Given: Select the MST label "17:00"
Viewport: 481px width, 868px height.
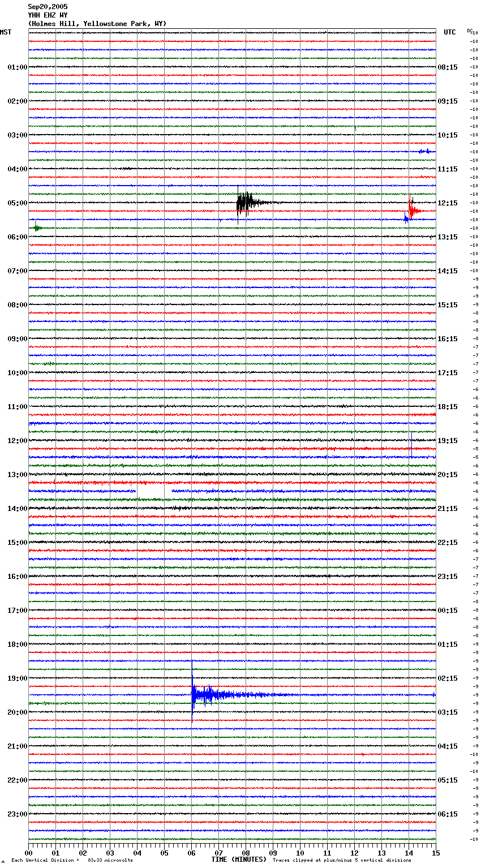Looking at the screenshot, I should (x=18, y=611).
